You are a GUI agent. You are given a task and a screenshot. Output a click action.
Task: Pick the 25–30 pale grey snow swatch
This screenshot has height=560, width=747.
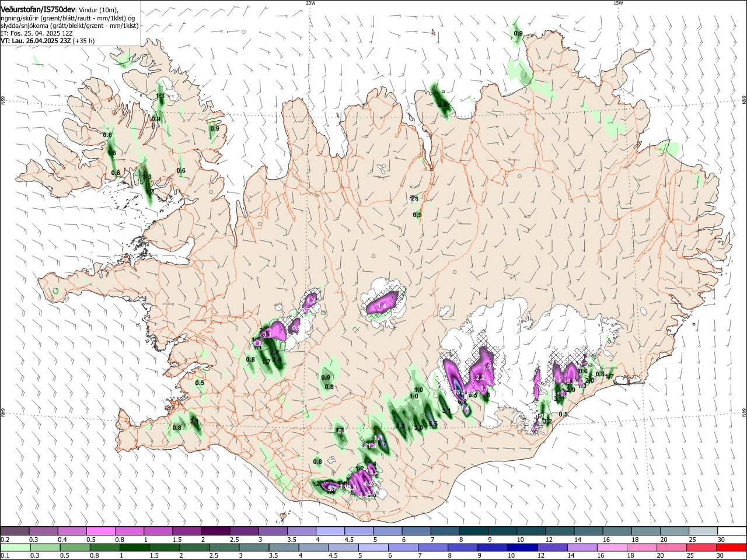pos(703,531)
